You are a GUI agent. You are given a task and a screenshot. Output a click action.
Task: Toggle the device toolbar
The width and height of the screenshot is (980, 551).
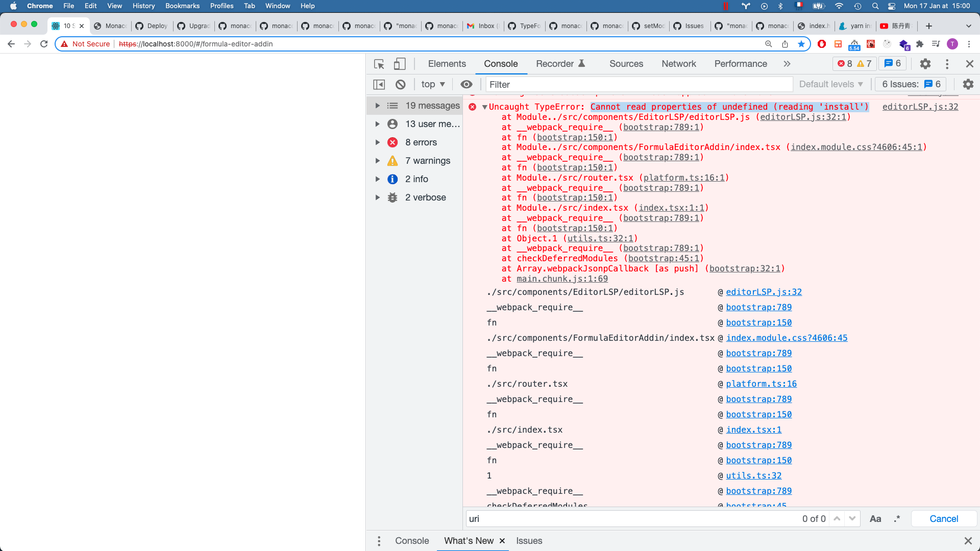(x=399, y=63)
